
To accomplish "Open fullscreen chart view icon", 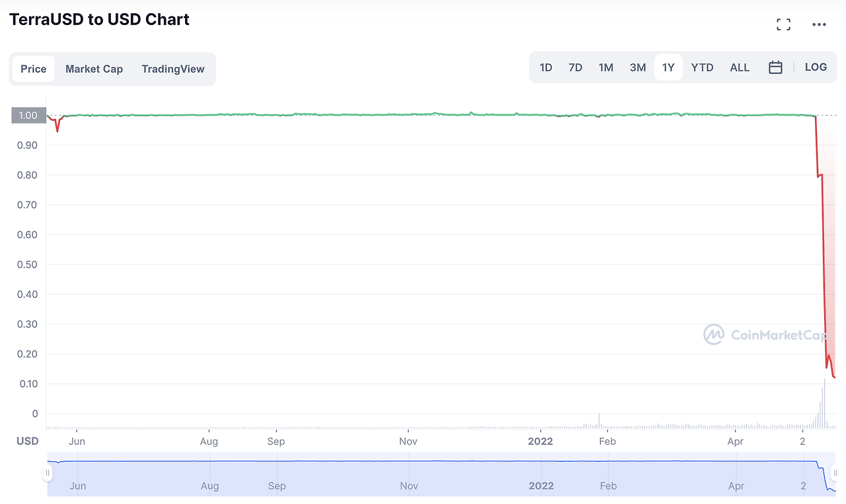I will (783, 24).
